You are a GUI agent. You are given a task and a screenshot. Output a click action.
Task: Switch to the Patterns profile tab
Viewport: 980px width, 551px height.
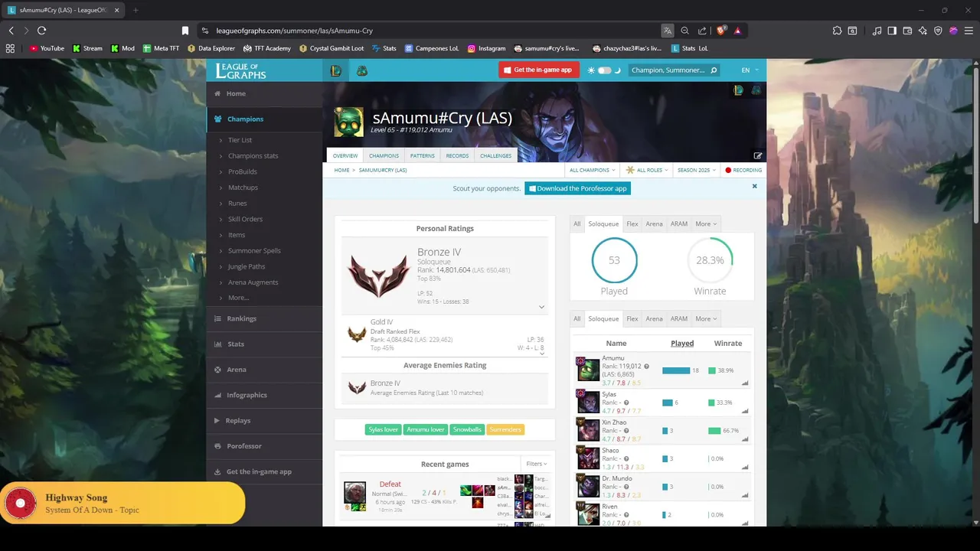[422, 156]
